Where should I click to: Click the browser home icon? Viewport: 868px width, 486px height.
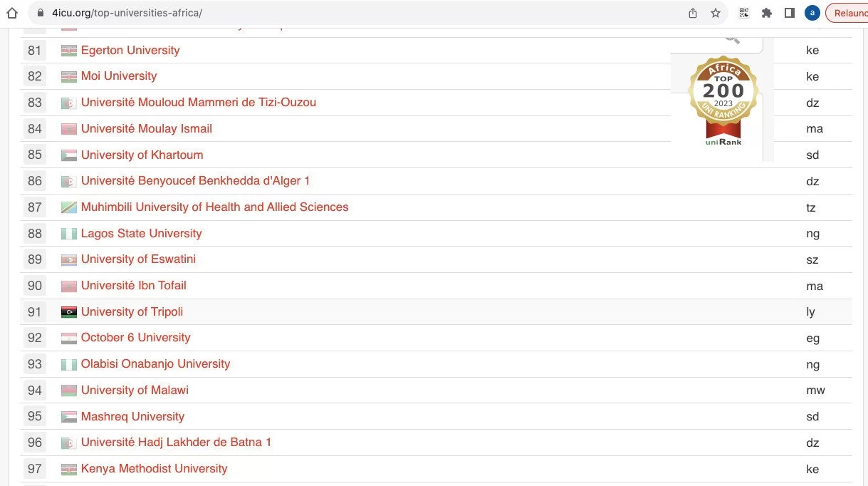click(11, 13)
